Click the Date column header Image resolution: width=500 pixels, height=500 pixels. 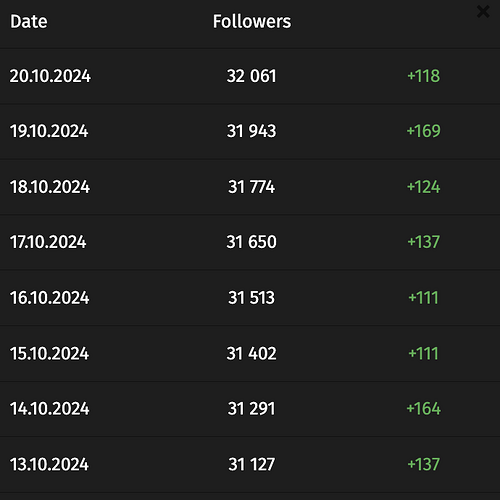click(x=29, y=22)
